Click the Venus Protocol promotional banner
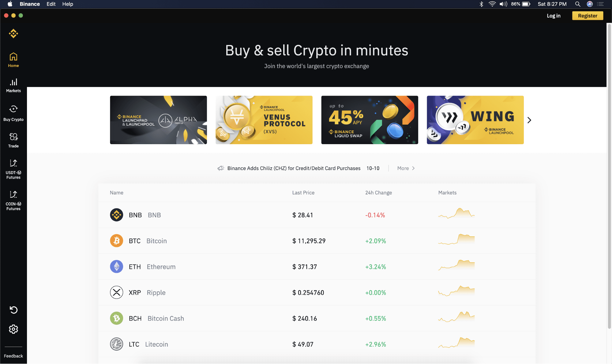This screenshot has height=364, width=612. (264, 119)
